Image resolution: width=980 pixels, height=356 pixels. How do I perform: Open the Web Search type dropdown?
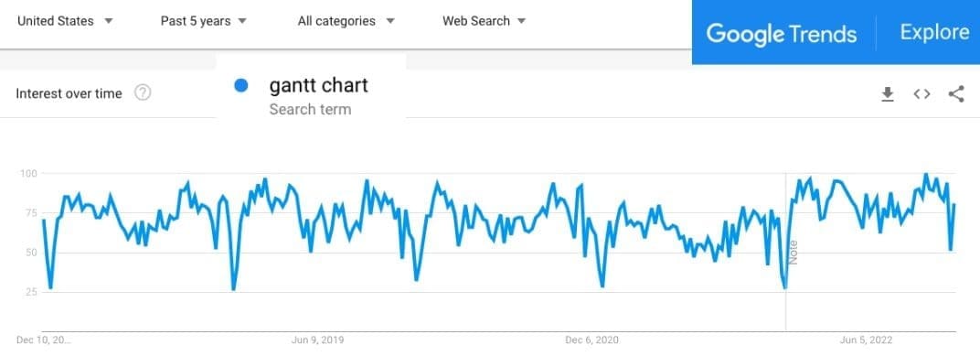click(x=484, y=21)
